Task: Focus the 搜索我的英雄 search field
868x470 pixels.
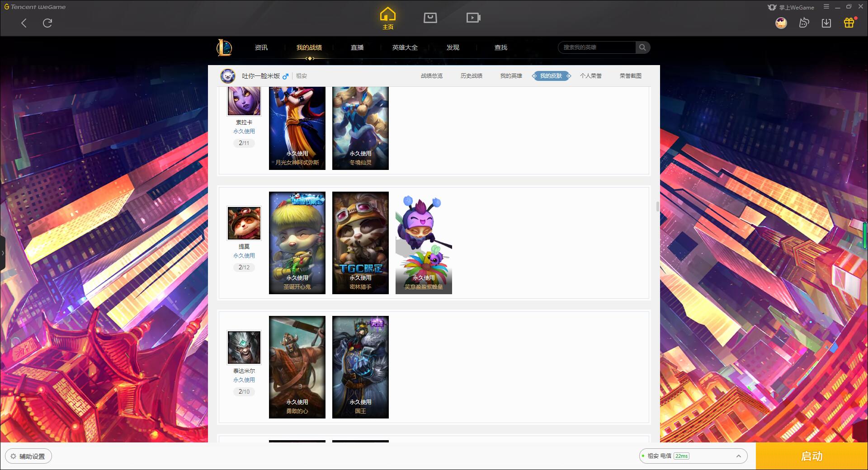Action: [597, 47]
